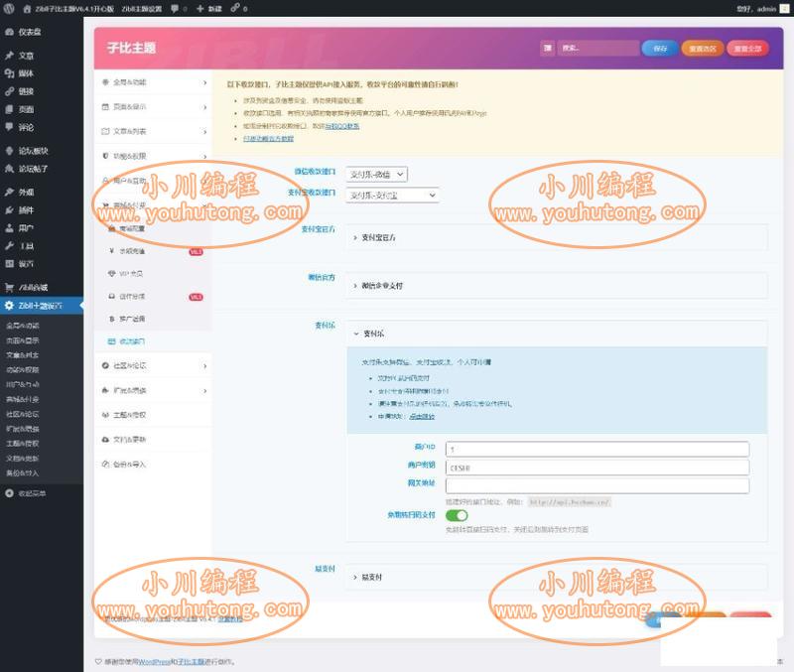Open Zibll商城 shopping cart icon
This screenshot has height=672, width=794.
(x=9, y=287)
